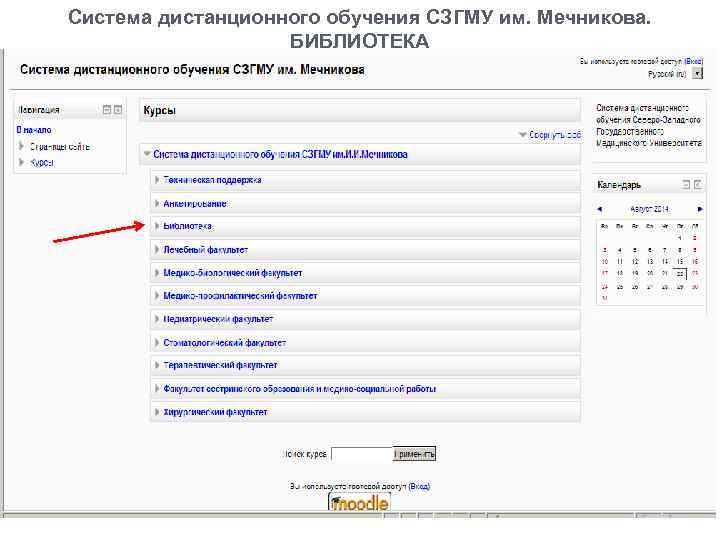
Task: Open the Терапевтический факультет link
Action: click(220, 365)
